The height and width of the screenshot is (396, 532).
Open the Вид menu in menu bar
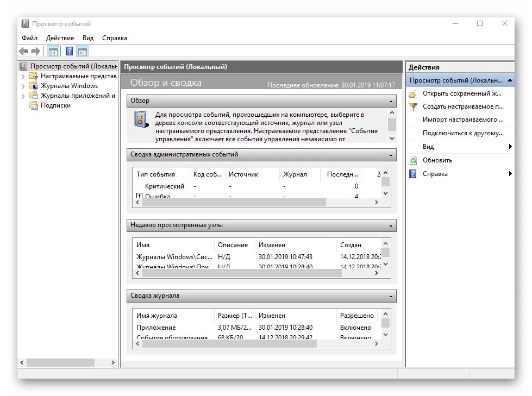click(88, 38)
